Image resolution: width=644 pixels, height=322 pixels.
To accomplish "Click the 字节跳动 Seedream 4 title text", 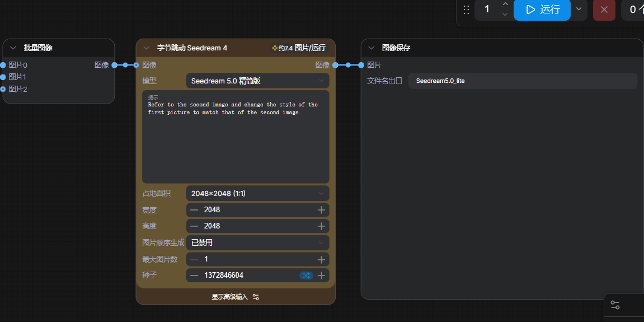I will [x=192, y=48].
